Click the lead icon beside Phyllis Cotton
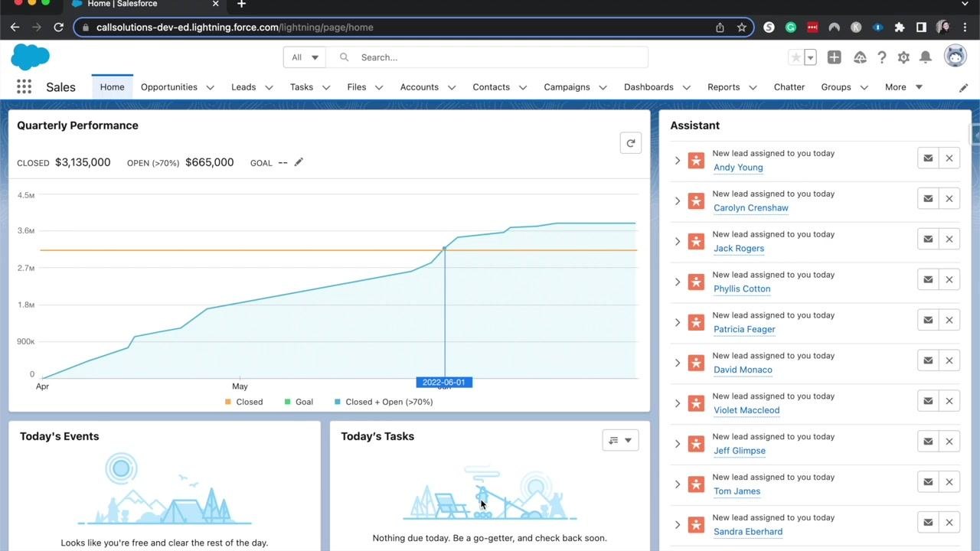This screenshot has width=980, height=551. click(x=696, y=282)
